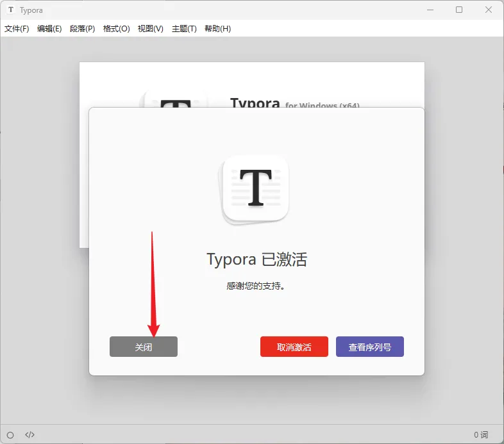
Task: Toggle sidebar via status bar circle icon
Action: pyautogui.click(x=10, y=435)
